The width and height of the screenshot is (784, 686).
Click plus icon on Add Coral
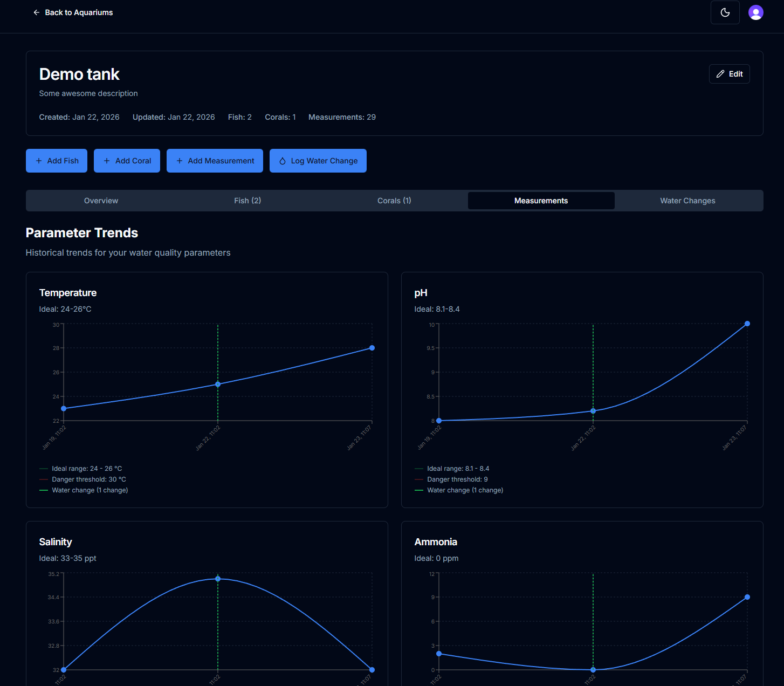point(107,161)
